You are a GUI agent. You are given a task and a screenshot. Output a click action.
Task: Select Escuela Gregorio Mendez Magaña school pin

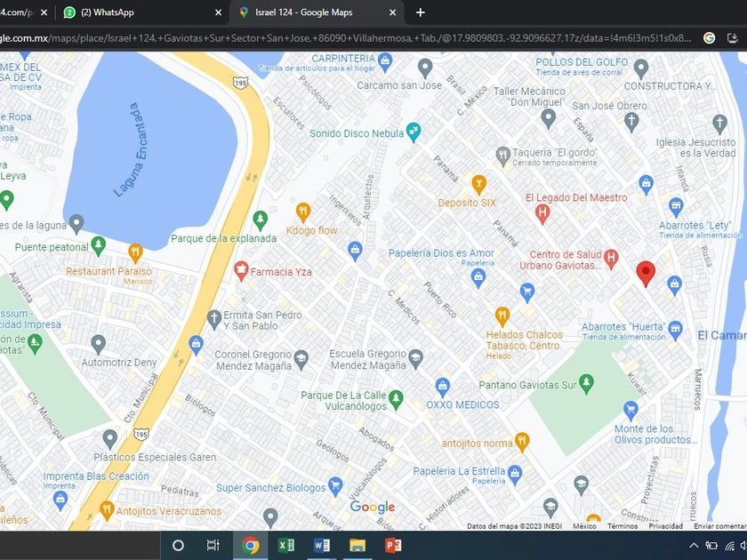pos(416,359)
